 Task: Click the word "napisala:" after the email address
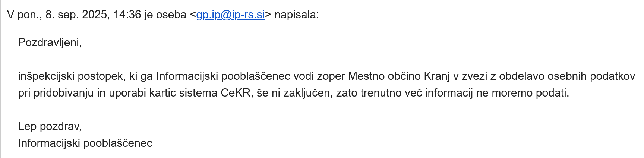pyautogui.click(x=297, y=15)
